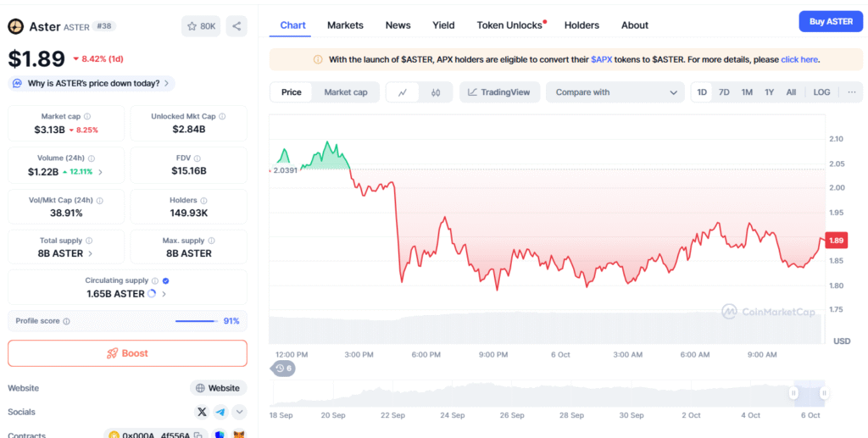Switch to the Markets tab
The width and height of the screenshot is (868, 438).
[x=345, y=25]
